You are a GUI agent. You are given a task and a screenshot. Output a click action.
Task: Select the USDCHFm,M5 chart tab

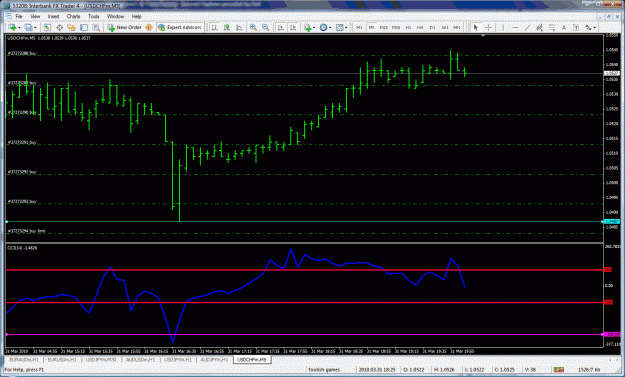(252, 359)
